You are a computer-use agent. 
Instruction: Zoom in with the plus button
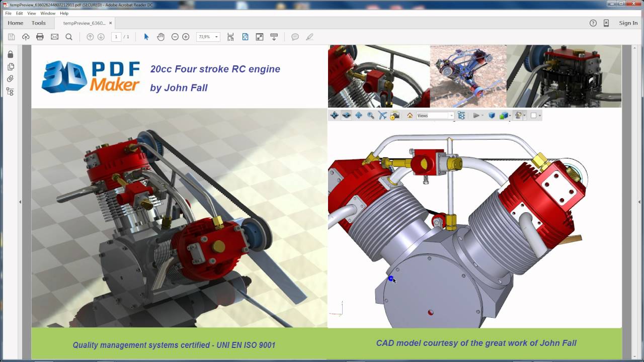[186, 37]
